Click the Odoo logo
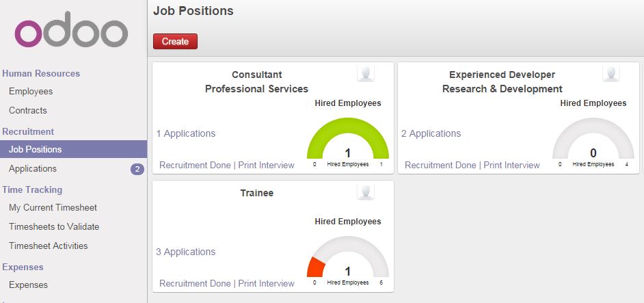Viewport: 644px width, 303px height. coord(71,29)
